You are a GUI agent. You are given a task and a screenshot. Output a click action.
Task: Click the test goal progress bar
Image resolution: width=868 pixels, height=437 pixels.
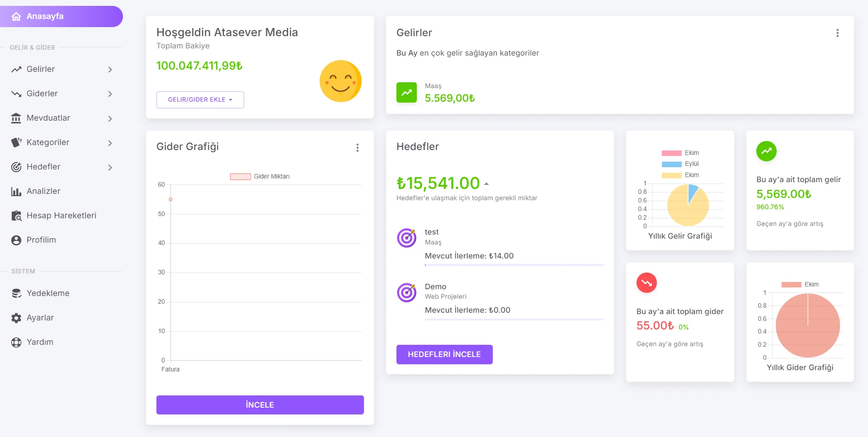(x=514, y=265)
